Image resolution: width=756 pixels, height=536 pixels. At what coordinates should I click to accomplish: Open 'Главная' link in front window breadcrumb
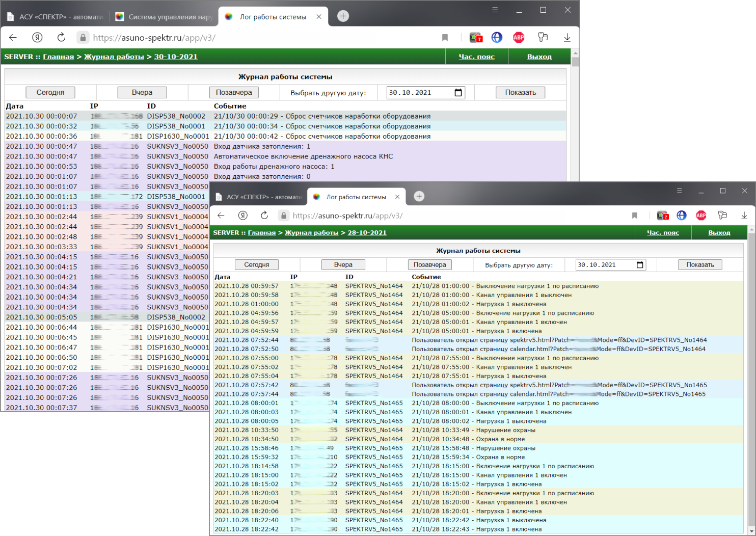262,232
